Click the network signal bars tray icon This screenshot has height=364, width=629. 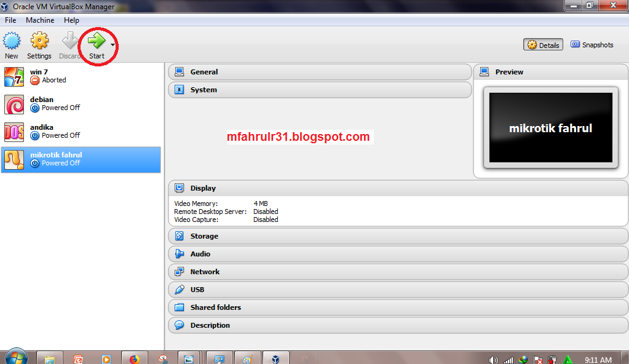click(x=508, y=360)
